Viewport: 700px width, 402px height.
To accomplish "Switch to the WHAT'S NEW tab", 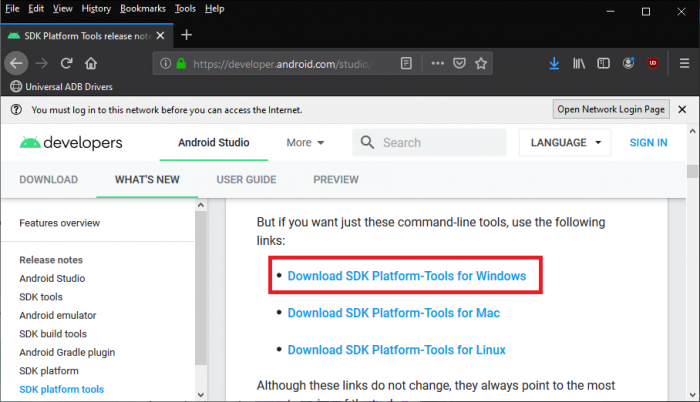I will (147, 180).
